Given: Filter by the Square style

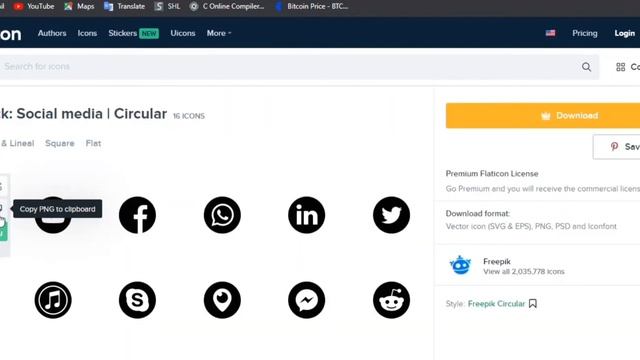Looking at the screenshot, I should (x=60, y=143).
